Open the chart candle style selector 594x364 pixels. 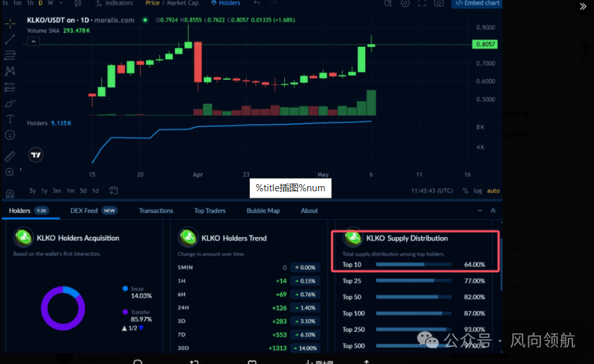[78, 3]
